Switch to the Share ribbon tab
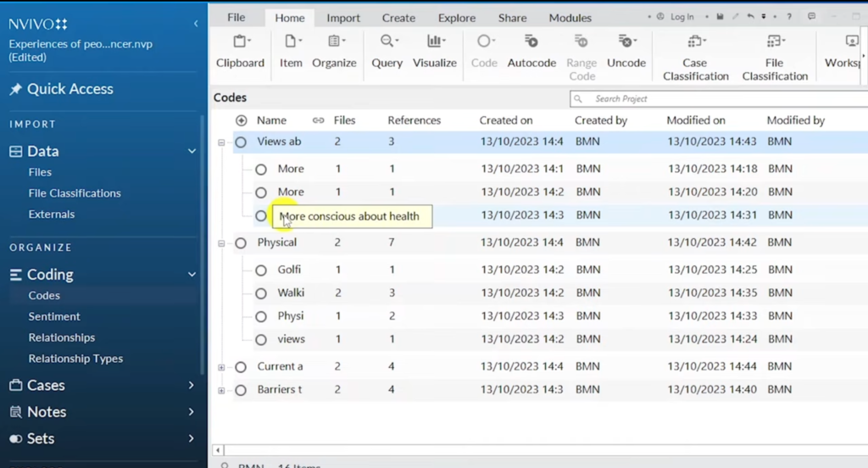This screenshot has width=868, height=468. click(512, 18)
